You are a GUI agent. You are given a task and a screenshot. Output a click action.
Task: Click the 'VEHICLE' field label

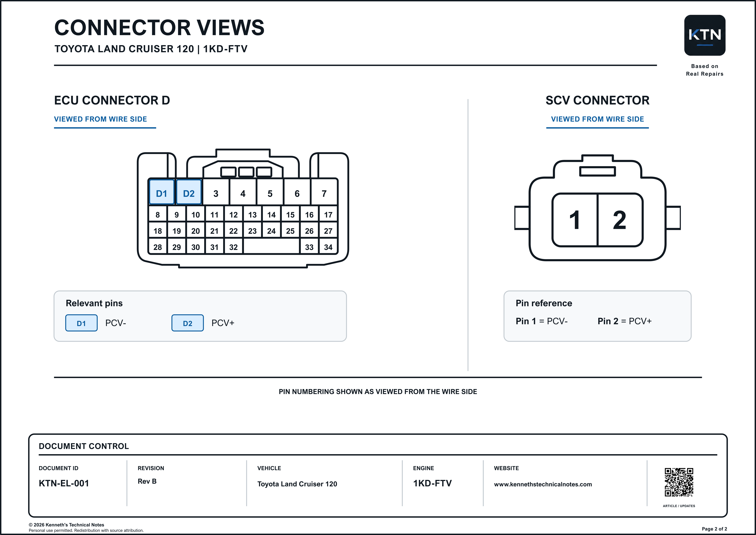coord(269,468)
